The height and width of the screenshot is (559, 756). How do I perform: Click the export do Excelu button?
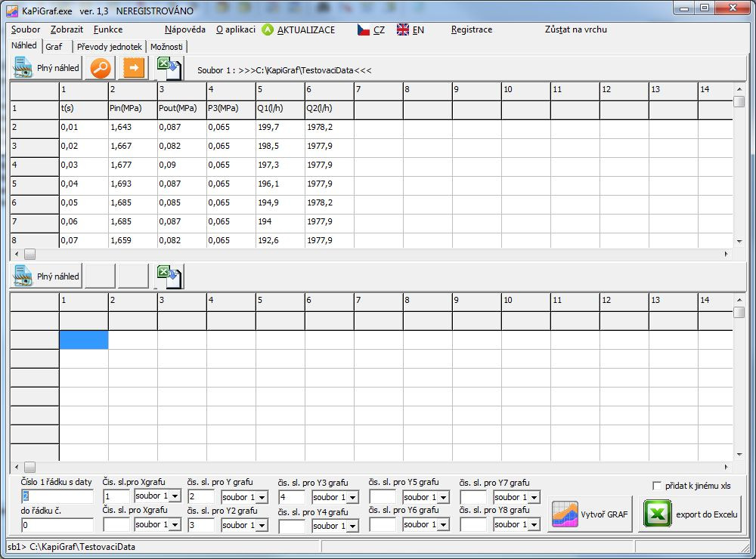click(x=690, y=514)
